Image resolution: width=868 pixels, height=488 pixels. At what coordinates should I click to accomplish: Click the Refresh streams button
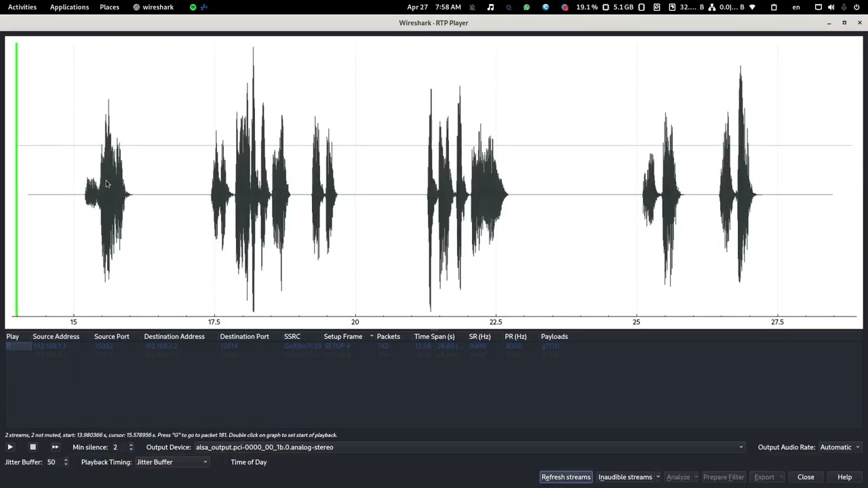pos(566,477)
